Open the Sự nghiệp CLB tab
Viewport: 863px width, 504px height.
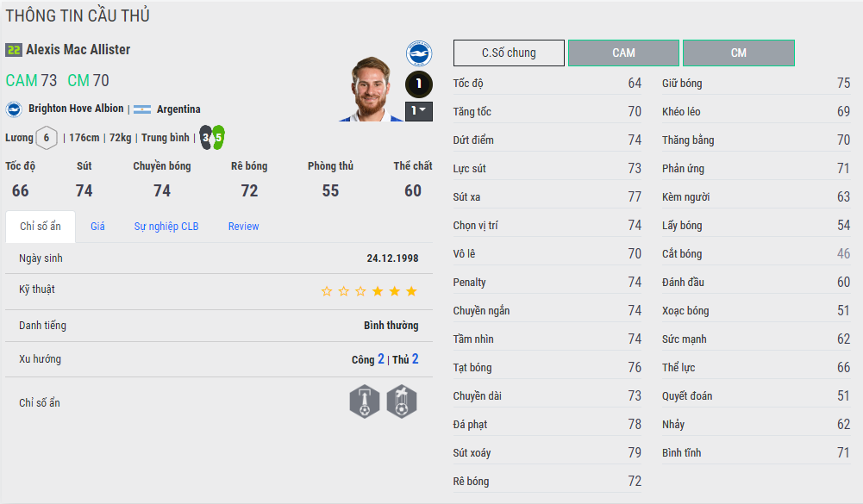166,227
